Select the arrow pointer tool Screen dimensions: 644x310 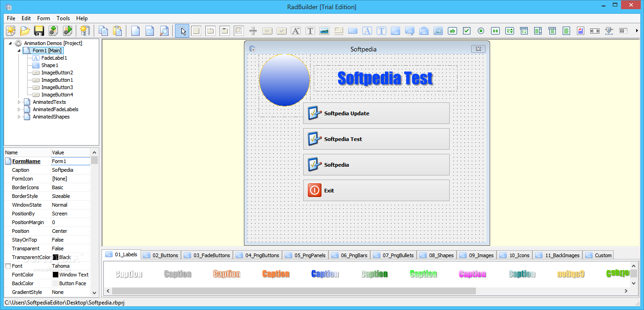[x=182, y=31]
